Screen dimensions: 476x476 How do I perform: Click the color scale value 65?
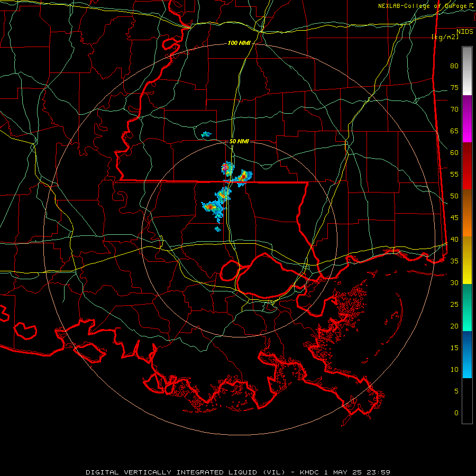click(454, 131)
